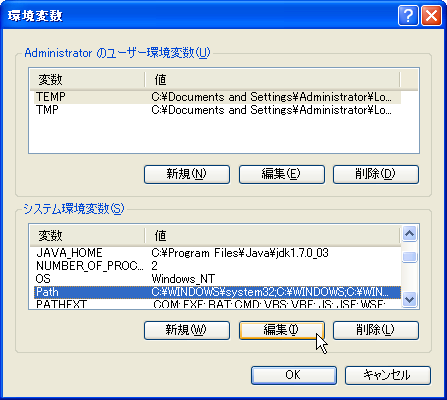Click 新規(W) in system variables section
Screen dimensions: 447x400
187,330
